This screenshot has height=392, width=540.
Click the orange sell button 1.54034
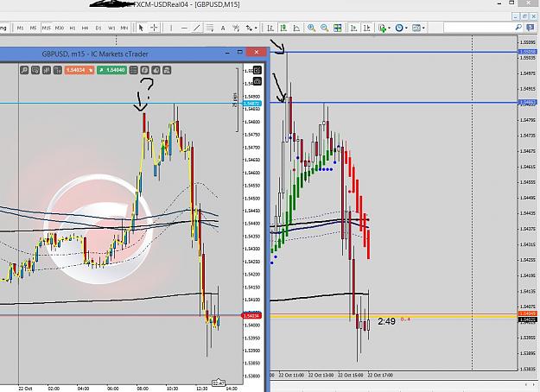(79, 70)
